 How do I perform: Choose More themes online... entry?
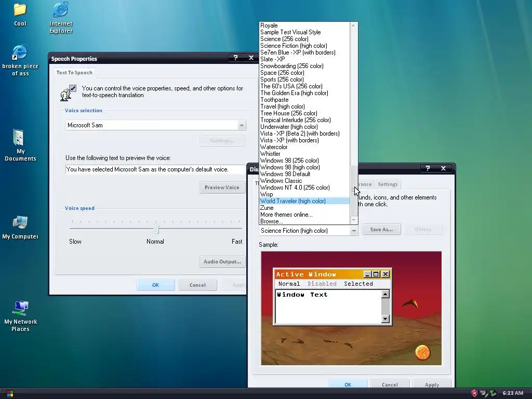(304, 215)
